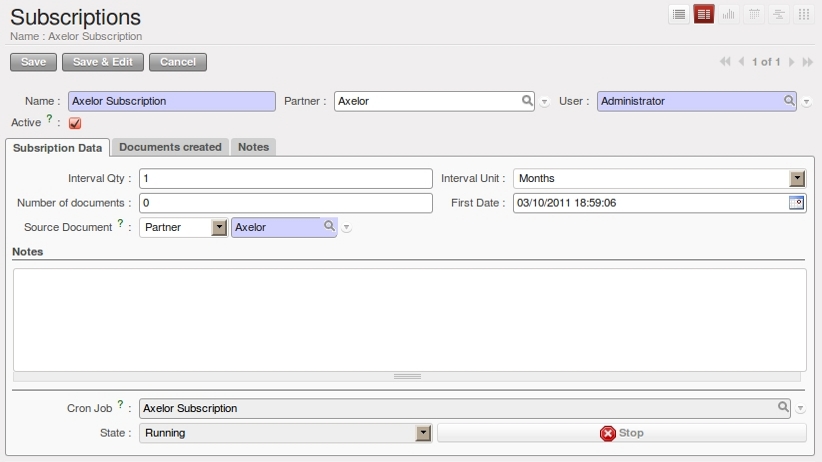Image resolution: width=822 pixels, height=462 pixels.
Task: Grab the Notes textarea resize handle
Action: click(x=407, y=377)
